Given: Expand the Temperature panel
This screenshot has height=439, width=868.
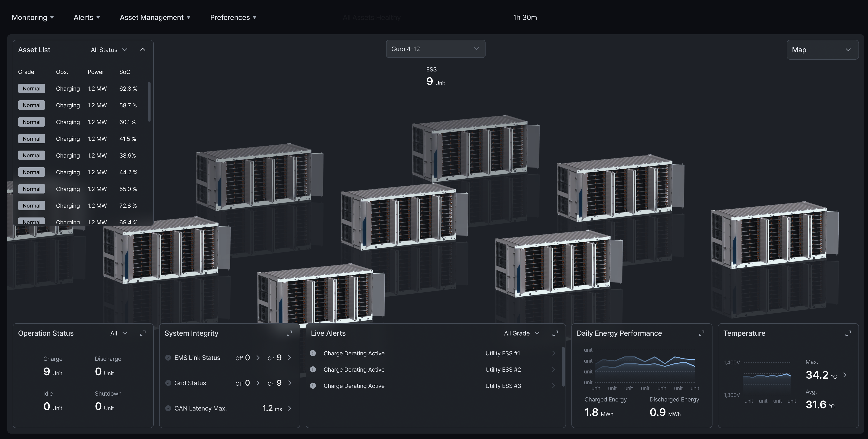Looking at the screenshot, I should pyautogui.click(x=848, y=333).
